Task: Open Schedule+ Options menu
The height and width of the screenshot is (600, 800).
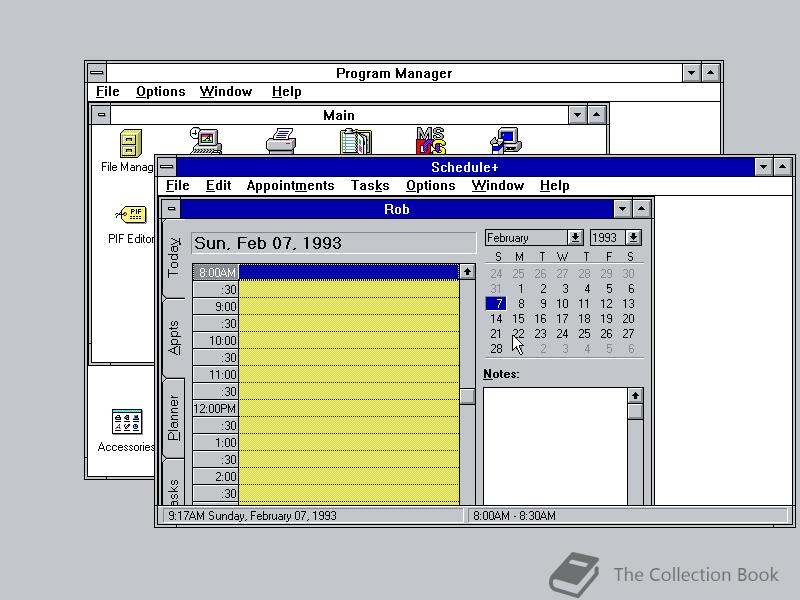Action: (x=431, y=185)
